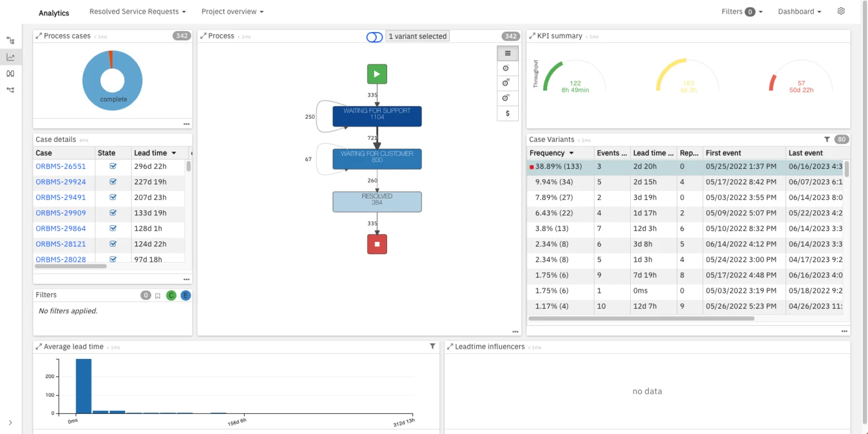
Task: Toggle the variant selector switch in Process panel
Action: [x=374, y=36]
